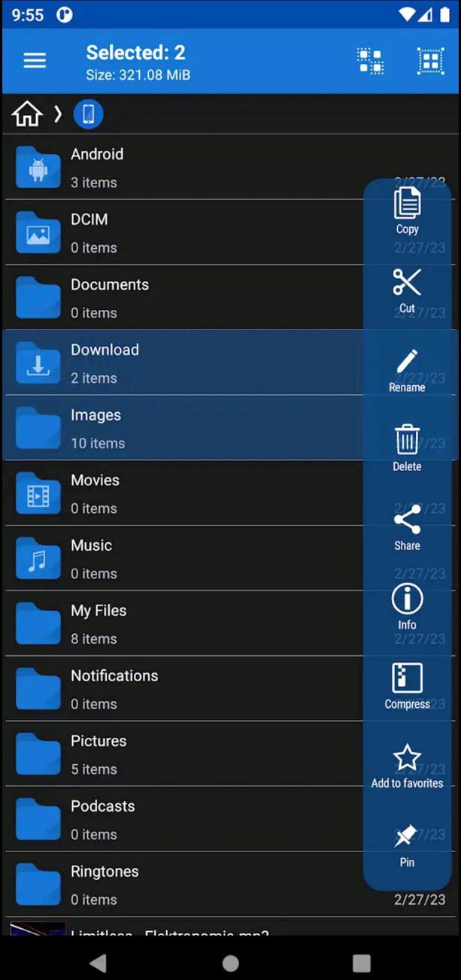Tap the Pictures folder icon
The image size is (461, 980).
38,754
